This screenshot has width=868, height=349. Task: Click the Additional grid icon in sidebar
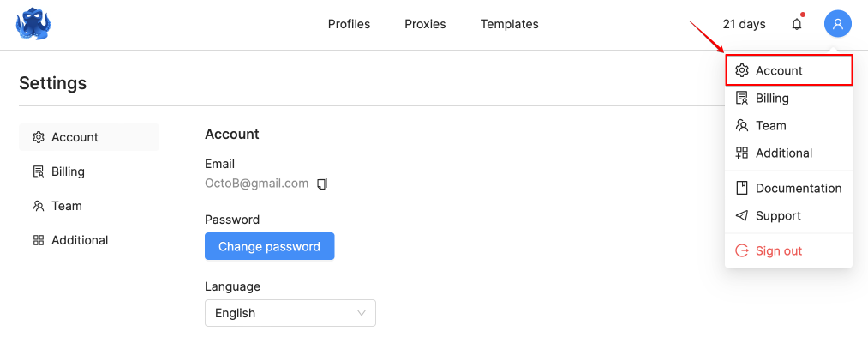pos(39,240)
